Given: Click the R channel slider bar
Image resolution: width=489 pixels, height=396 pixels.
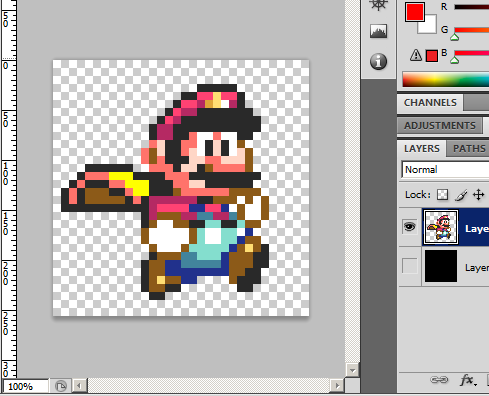Looking at the screenshot, I should point(471,7).
